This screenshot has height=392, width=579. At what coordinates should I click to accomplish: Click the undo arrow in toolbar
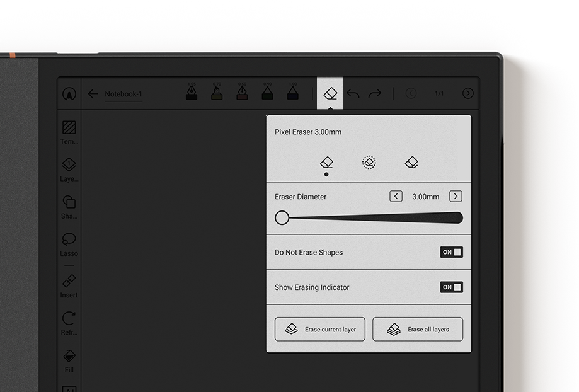point(353,94)
